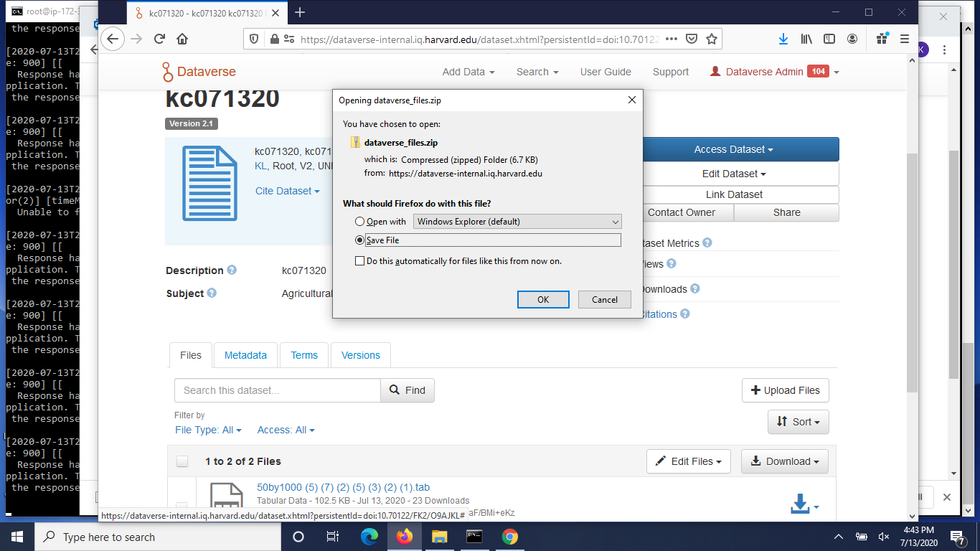This screenshot has height=551, width=980.
Task: Click Find search button
Action: tap(407, 390)
